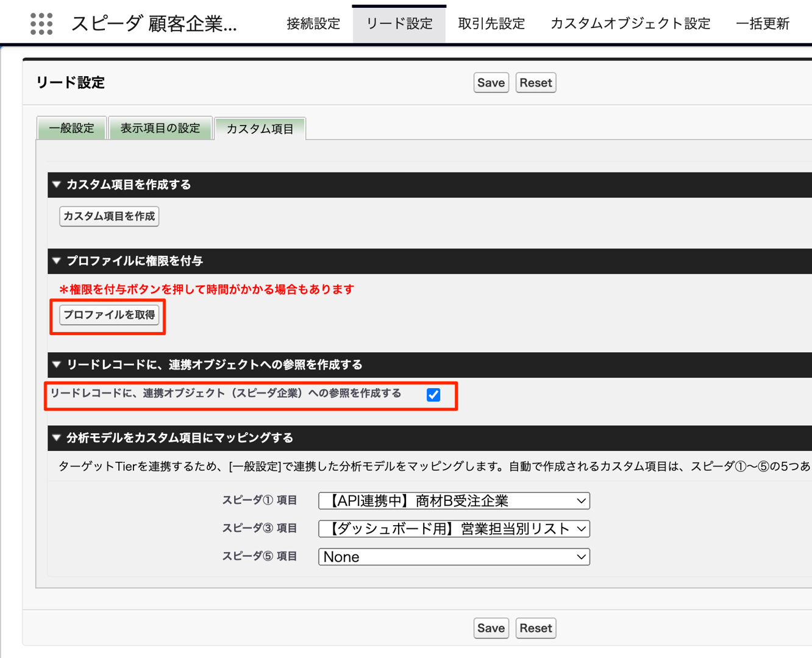Switch to the 接続設定 tab
Image resolution: width=812 pixels, height=658 pixels.
(312, 23)
